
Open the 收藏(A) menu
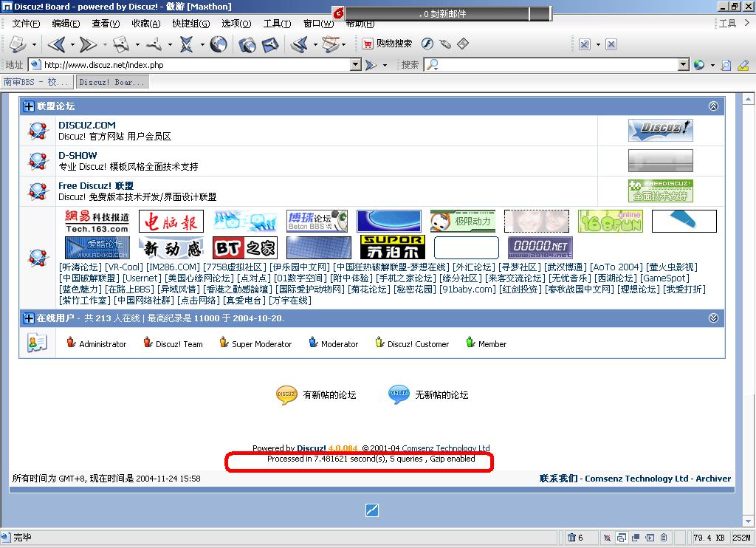point(145,23)
